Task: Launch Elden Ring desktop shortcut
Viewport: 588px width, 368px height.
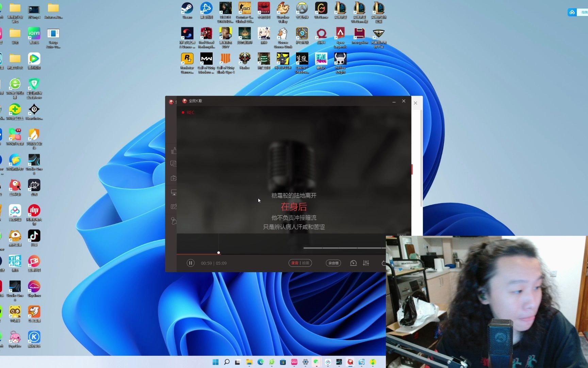Action: click(x=245, y=36)
